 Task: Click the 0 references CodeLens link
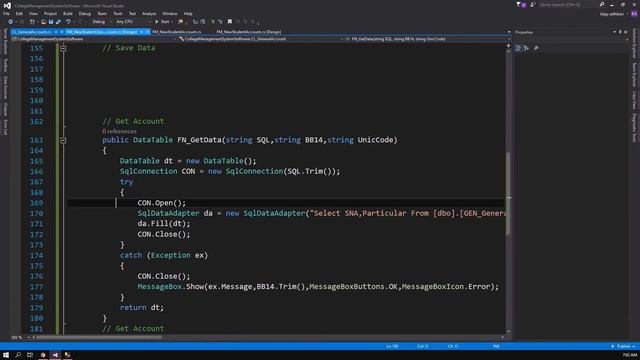119,131
